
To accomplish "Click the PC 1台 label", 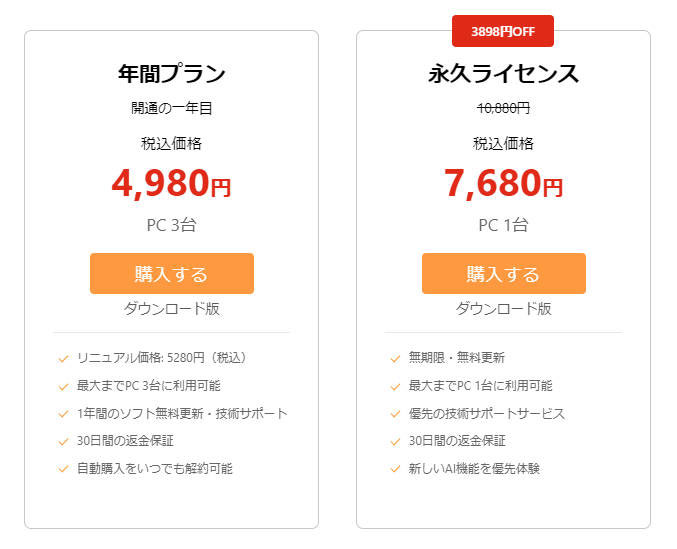I will point(503,225).
